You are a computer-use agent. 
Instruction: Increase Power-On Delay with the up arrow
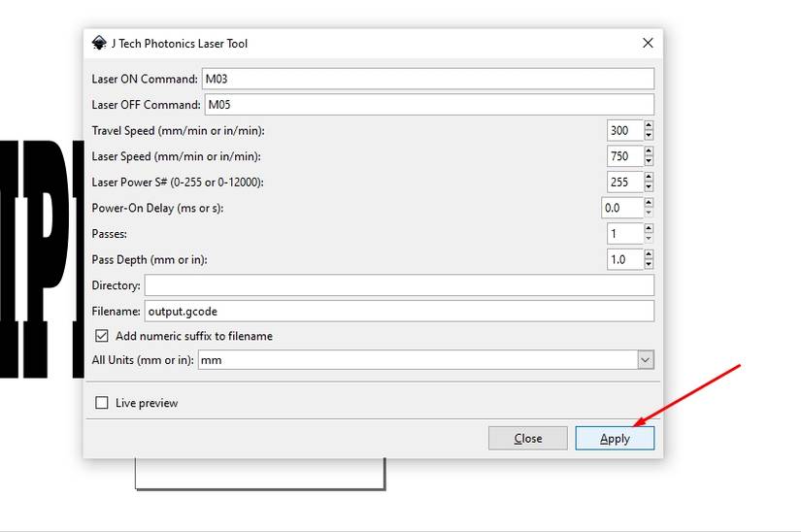coord(649,203)
